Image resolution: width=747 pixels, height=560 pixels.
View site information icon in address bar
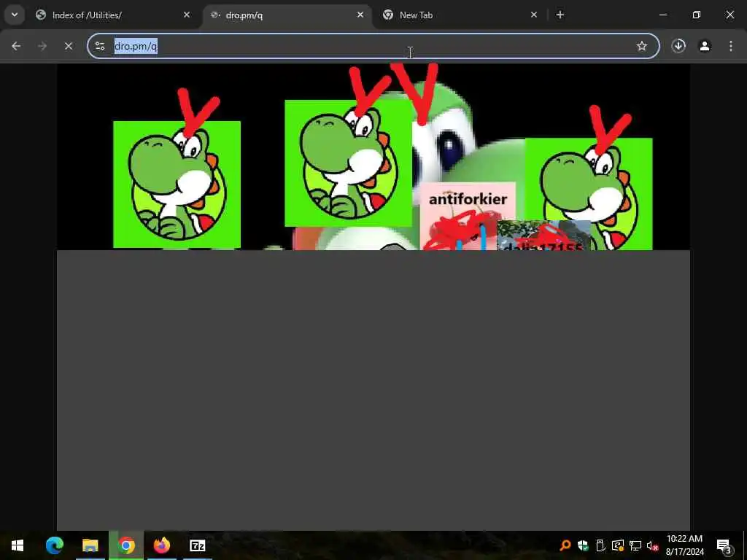coord(100,46)
